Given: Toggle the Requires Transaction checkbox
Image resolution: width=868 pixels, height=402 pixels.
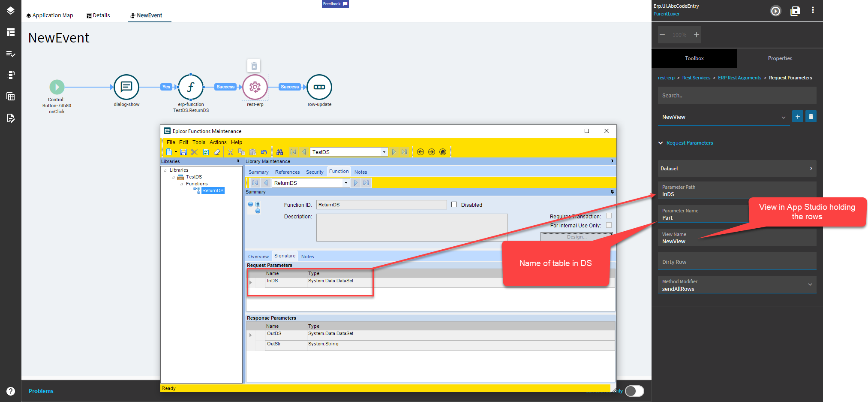Looking at the screenshot, I should (x=609, y=216).
